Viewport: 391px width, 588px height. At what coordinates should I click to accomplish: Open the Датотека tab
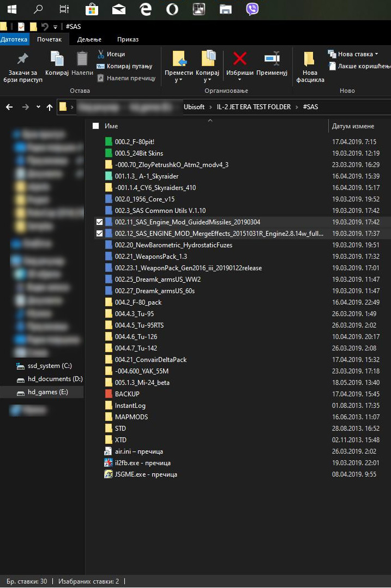pyautogui.click(x=14, y=39)
